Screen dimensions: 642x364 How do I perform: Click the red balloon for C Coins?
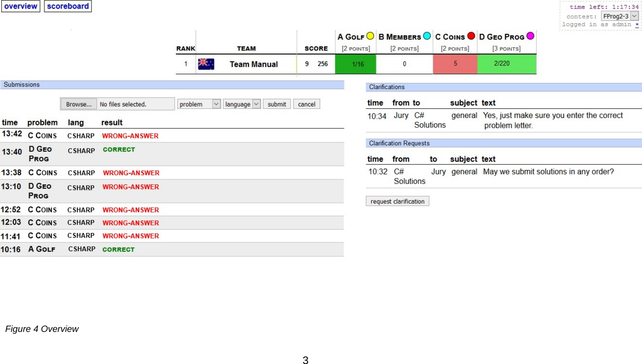471,36
